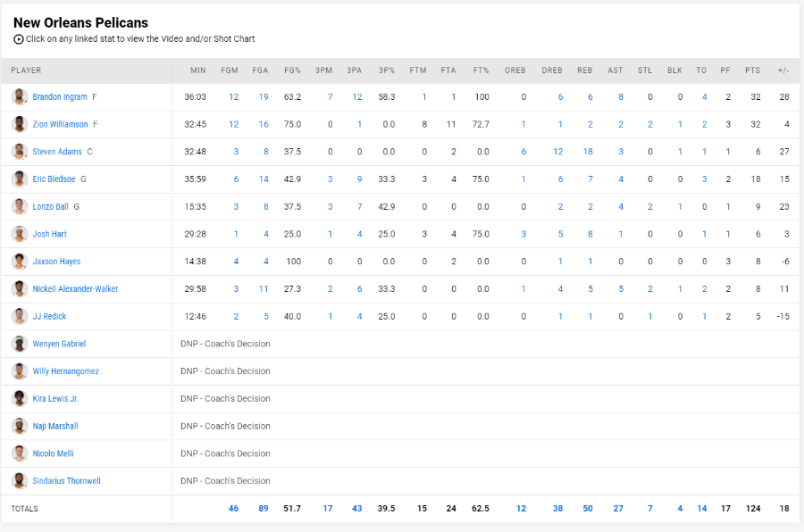This screenshot has height=532, width=804.
Task: Click the OREB column header
Action: click(x=515, y=71)
